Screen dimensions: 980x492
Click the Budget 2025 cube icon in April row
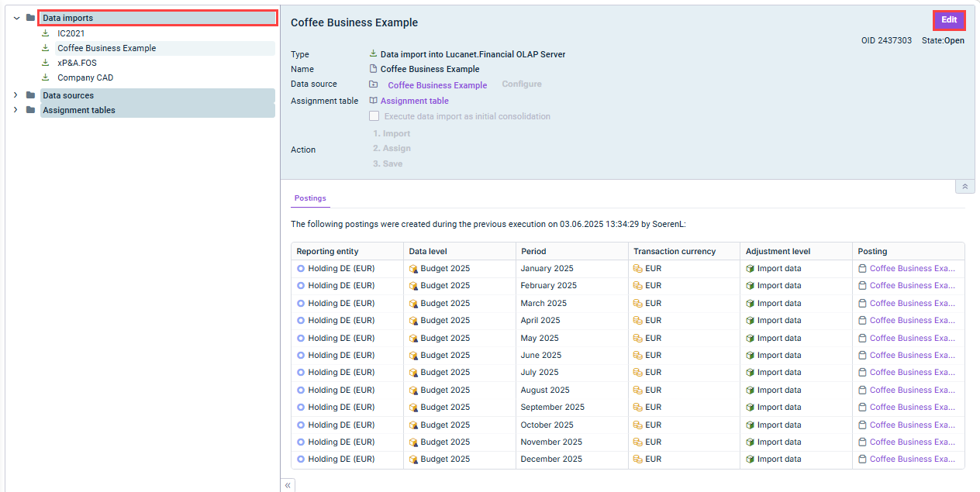pyautogui.click(x=414, y=321)
